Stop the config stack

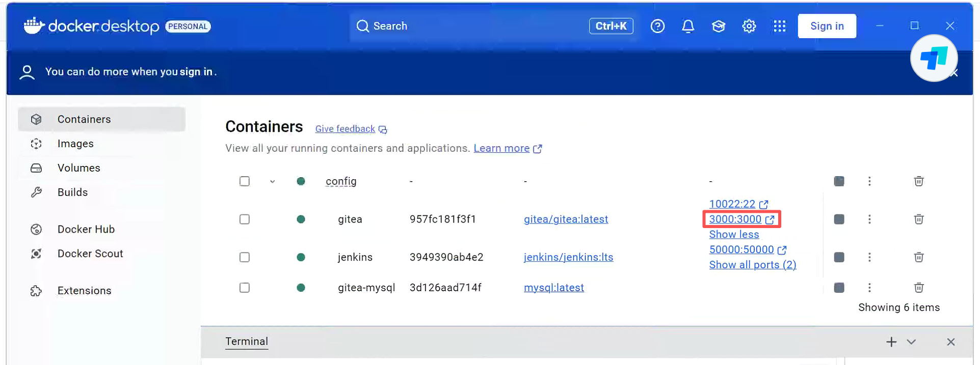pyautogui.click(x=839, y=181)
